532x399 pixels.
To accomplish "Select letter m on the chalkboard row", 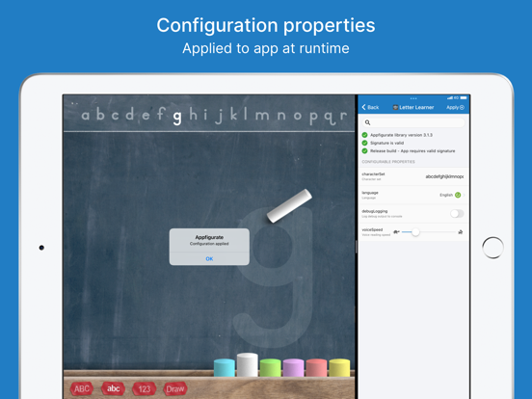I will click(x=262, y=116).
